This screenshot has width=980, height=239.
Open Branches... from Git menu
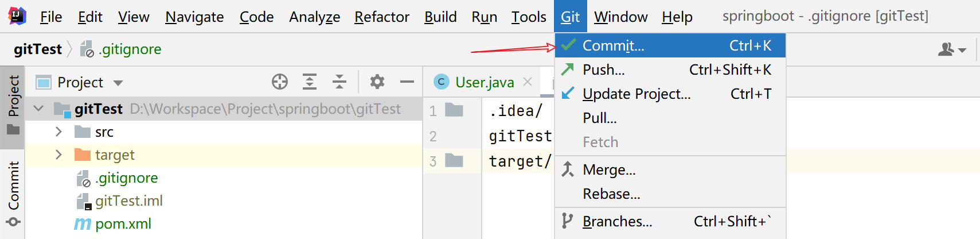(x=617, y=221)
